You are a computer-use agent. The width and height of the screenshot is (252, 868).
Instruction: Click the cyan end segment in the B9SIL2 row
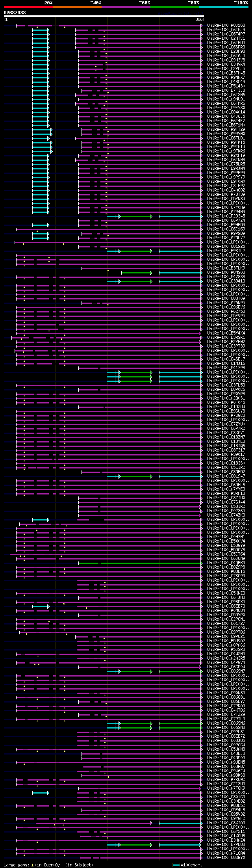pyautogui.click(x=181, y=251)
